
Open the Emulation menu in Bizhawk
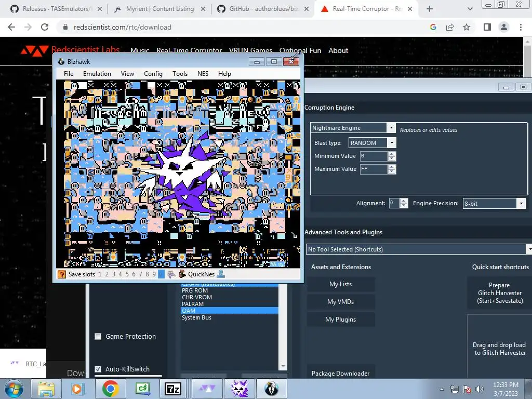tap(97, 74)
